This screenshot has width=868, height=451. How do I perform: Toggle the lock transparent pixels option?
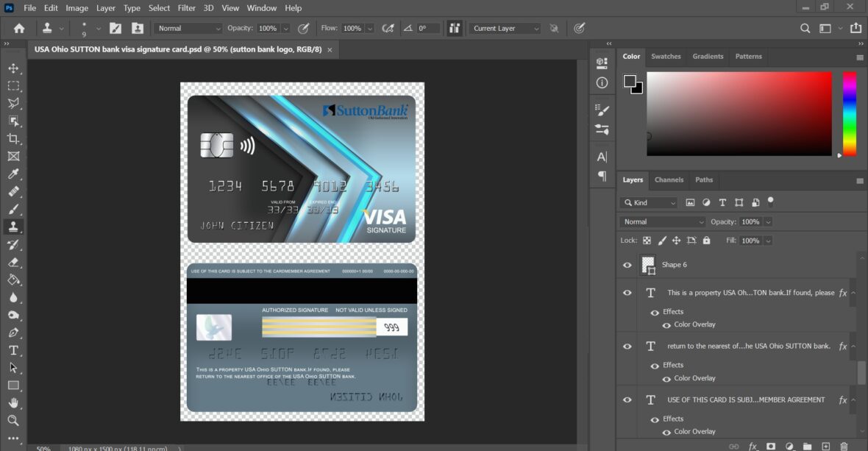pyautogui.click(x=646, y=240)
